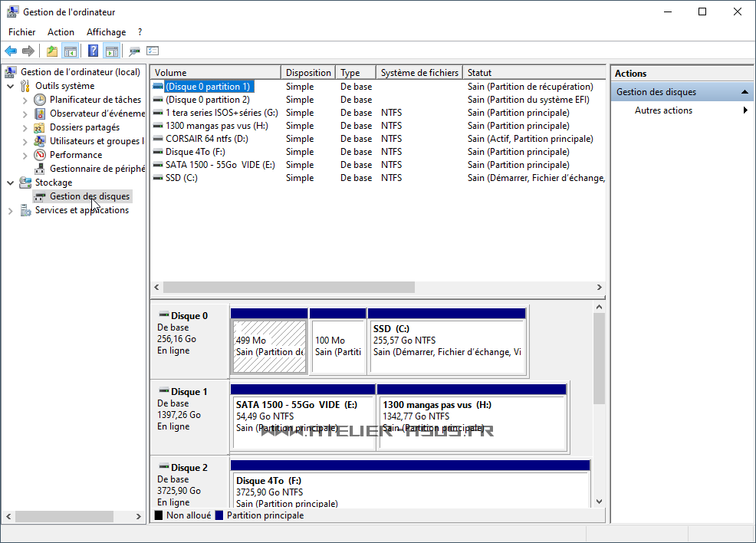Click the Stockage node icon
The width and height of the screenshot is (756, 543).
pos(25,183)
